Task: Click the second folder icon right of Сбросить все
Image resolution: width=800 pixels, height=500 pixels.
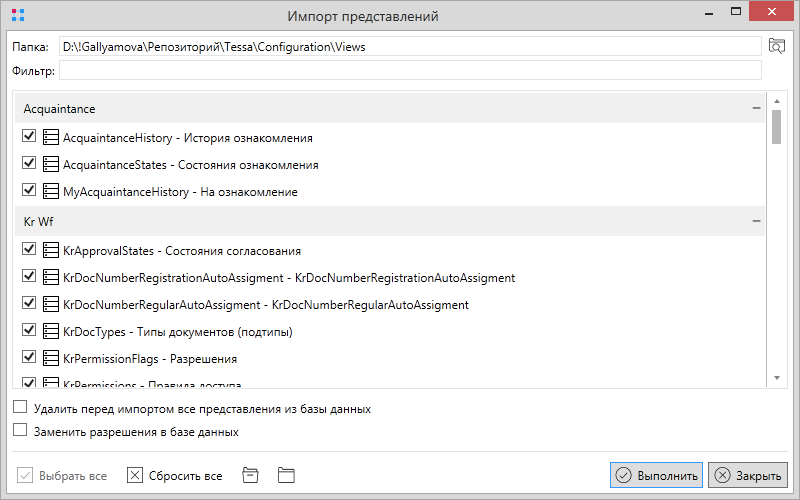Action: 286,475
